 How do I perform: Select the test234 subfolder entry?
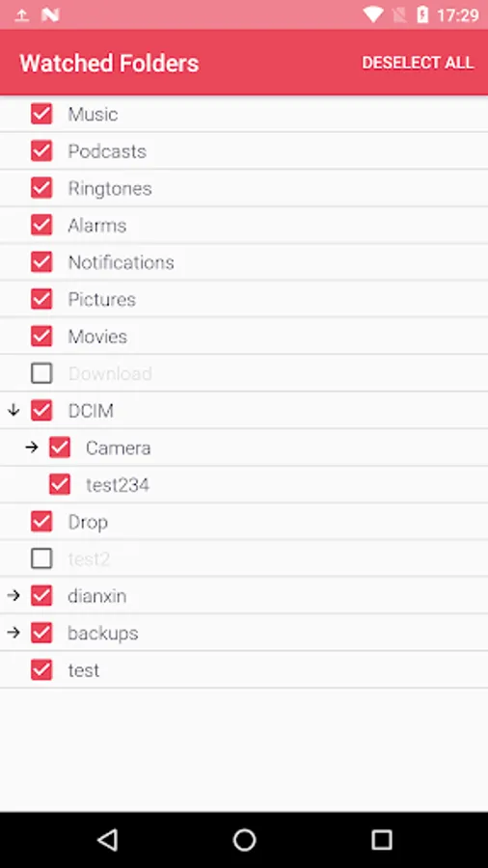(x=244, y=484)
